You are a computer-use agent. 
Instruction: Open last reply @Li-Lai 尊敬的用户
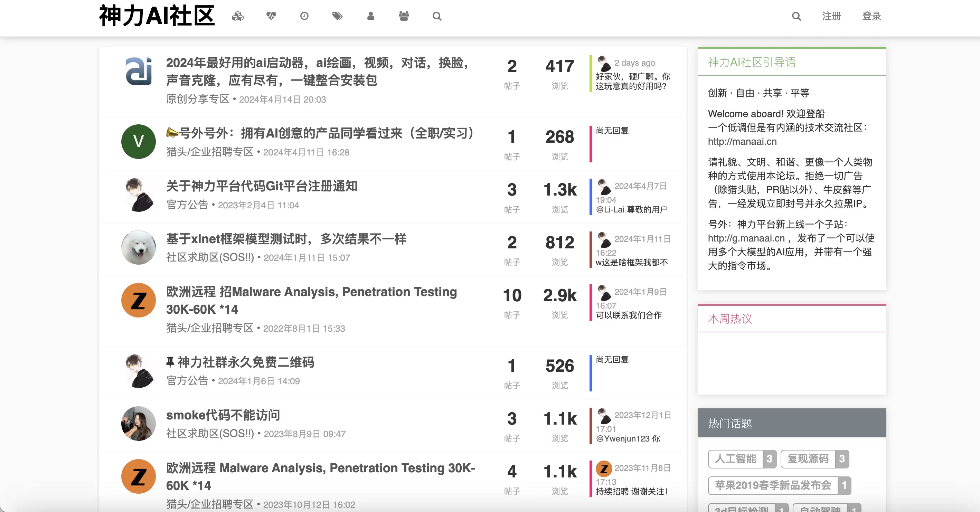(632, 210)
